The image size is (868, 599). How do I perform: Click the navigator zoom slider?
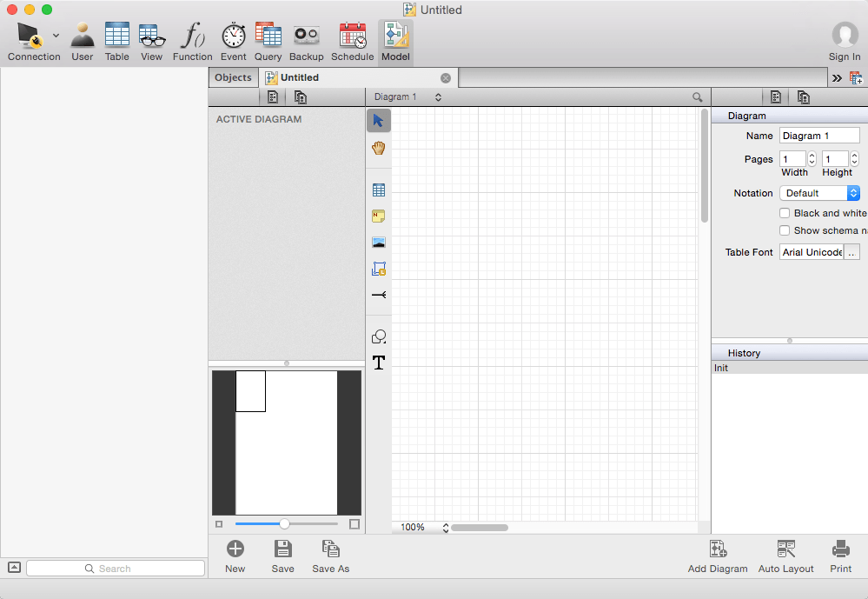284,524
